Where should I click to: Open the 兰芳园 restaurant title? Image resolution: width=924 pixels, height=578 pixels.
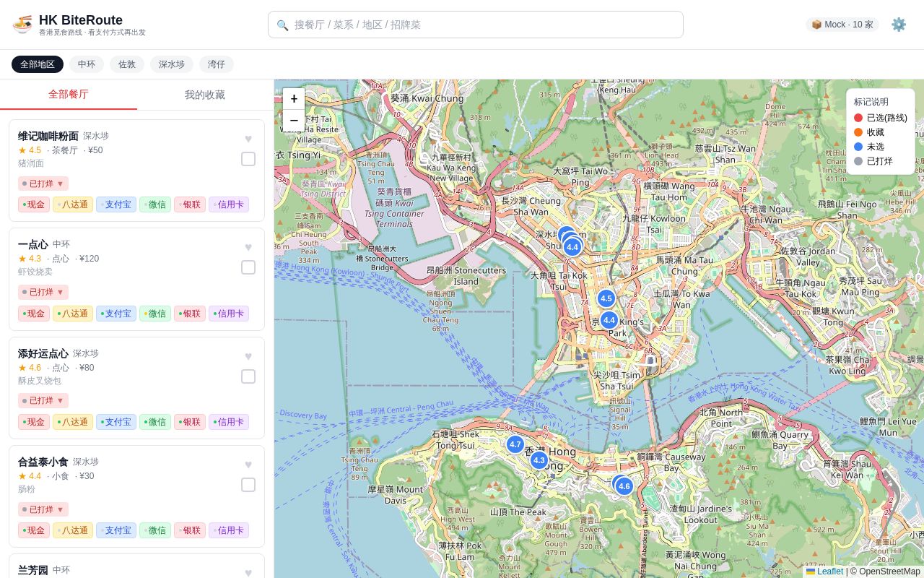click(x=33, y=570)
